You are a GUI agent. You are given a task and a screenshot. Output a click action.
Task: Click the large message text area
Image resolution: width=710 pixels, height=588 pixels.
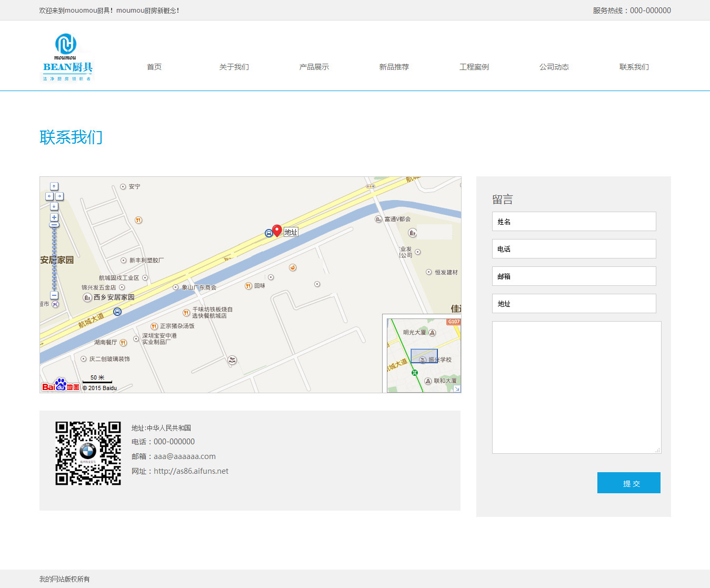[x=576, y=387]
